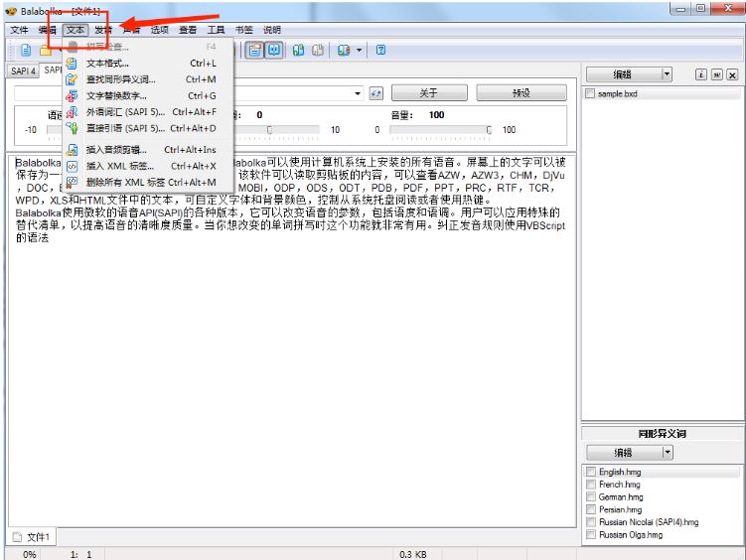Open the 查看 menu
746x560 pixels.
click(188, 30)
